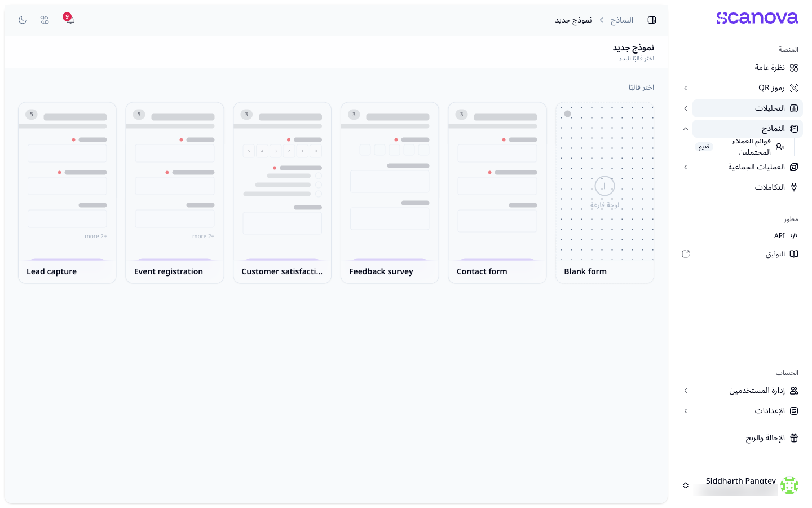Toggle the sidebar panel icon
Image resolution: width=812 pixels, height=508 pixels.
652,20
